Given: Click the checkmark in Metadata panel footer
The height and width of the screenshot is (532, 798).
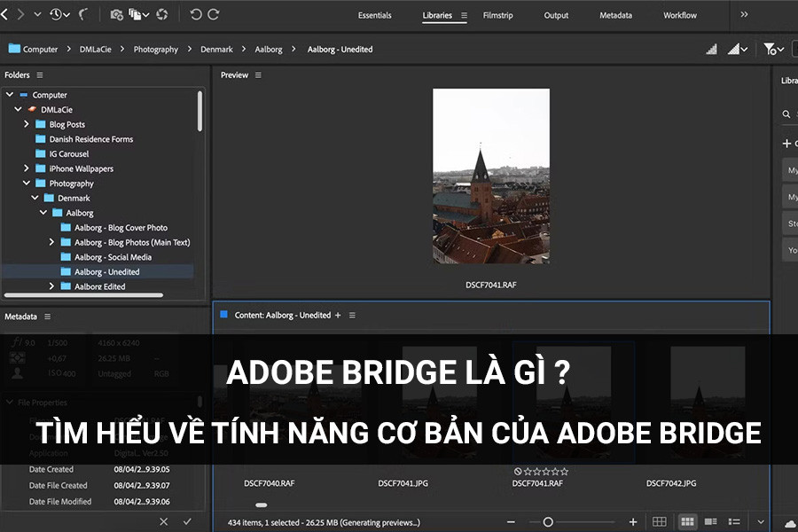Looking at the screenshot, I should (x=188, y=521).
